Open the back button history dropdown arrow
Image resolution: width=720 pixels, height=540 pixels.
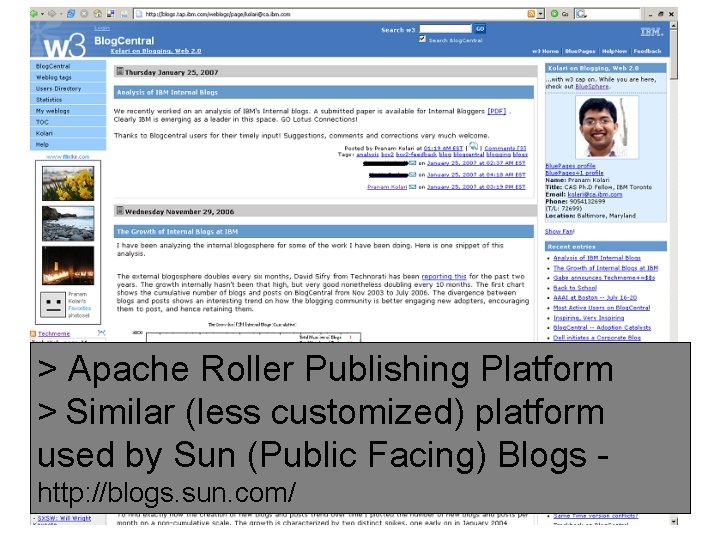pyautogui.click(x=42, y=14)
